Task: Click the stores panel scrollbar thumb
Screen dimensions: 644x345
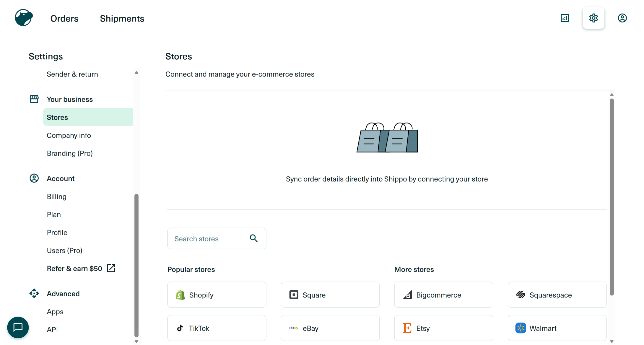Action: [612, 197]
